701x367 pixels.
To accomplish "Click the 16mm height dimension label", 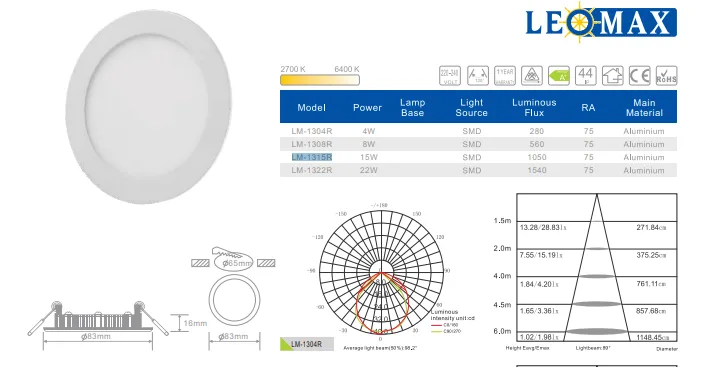I will 195,323.
